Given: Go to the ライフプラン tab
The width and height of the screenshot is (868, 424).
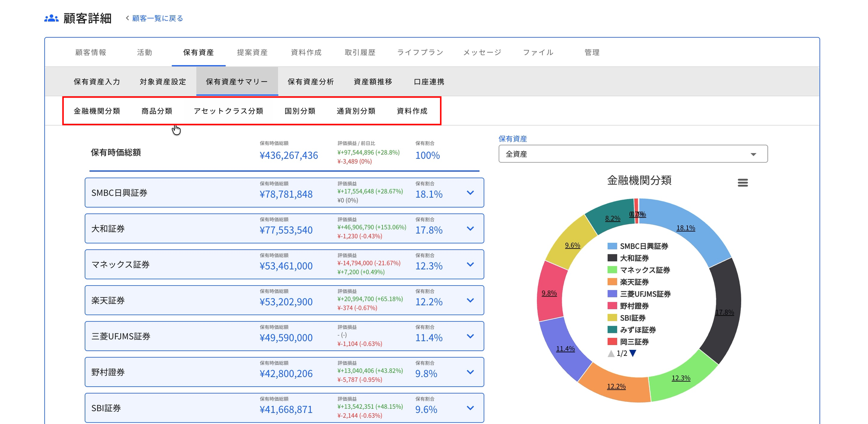Looking at the screenshot, I should 420,52.
